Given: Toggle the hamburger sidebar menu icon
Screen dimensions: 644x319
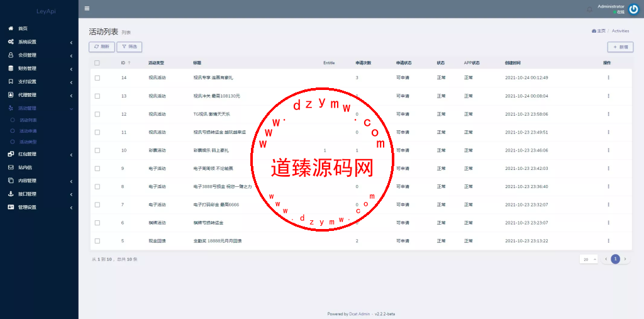Looking at the screenshot, I should click(x=87, y=8).
